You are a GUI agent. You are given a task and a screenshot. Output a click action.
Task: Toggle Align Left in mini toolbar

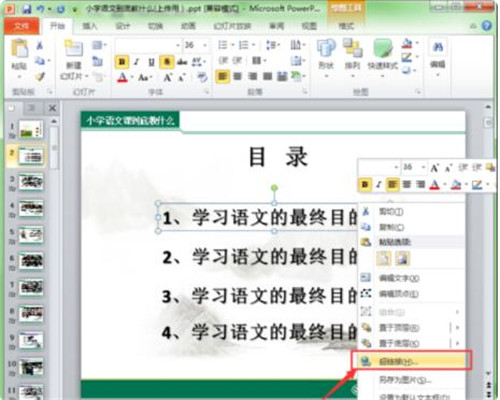(393, 184)
